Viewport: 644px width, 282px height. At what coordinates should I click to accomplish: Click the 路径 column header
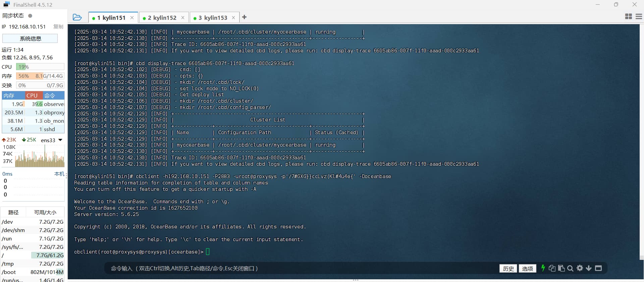point(13,212)
